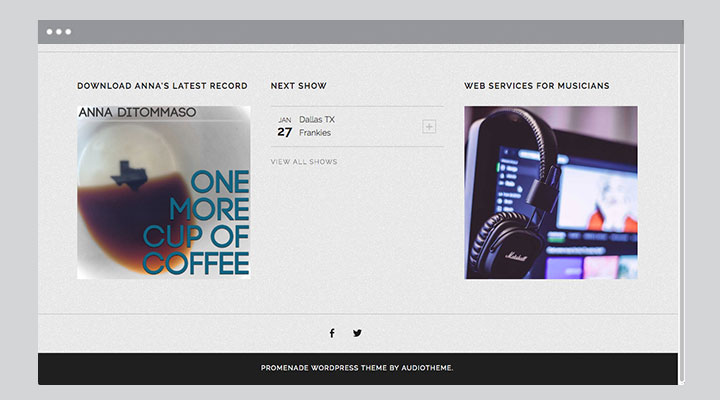Click the middle dot in window title bar
The height and width of the screenshot is (400, 720).
(x=59, y=32)
